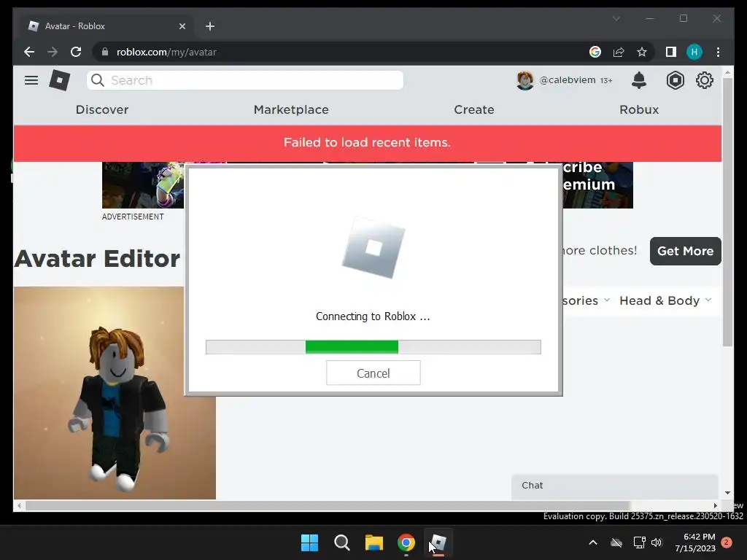Toggle the browser side panel
This screenshot has width=747, height=560.
coord(671,52)
